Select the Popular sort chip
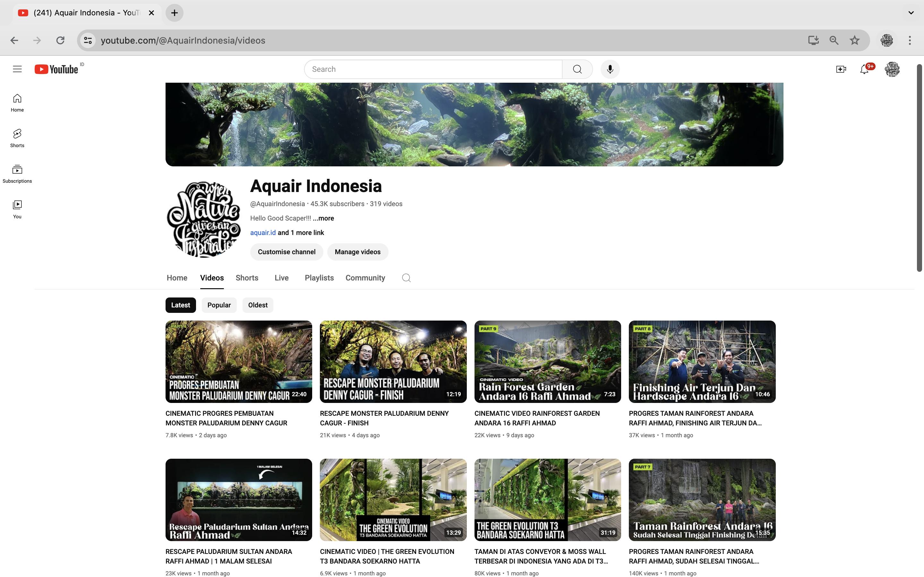924x577 pixels. pos(219,305)
